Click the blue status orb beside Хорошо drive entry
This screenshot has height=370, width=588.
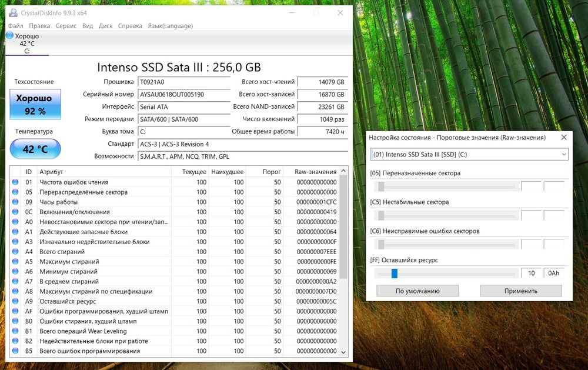click(10, 36)
